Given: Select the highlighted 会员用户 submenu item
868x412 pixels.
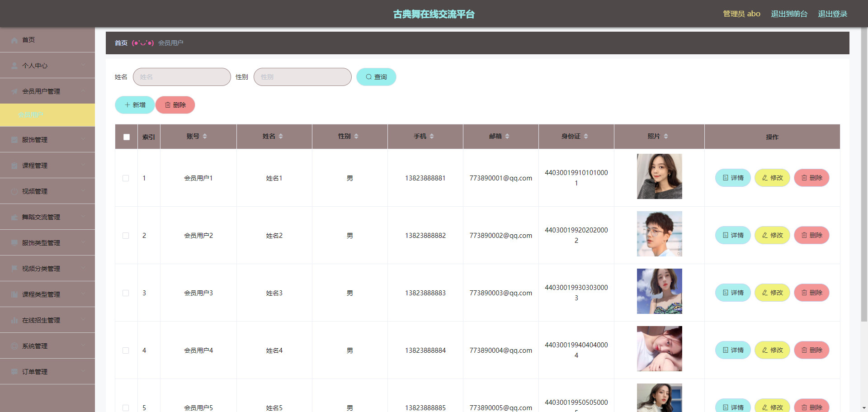Looking at the screenshot, I should point(47,115).
